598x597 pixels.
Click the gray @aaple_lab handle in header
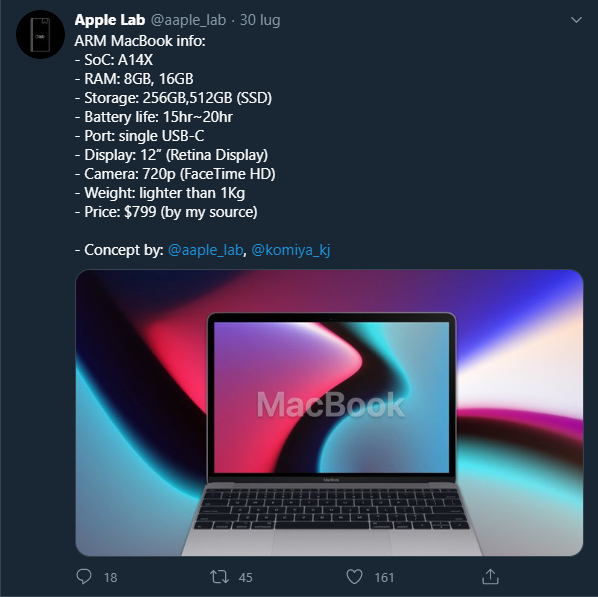click(x=188, y=20)
